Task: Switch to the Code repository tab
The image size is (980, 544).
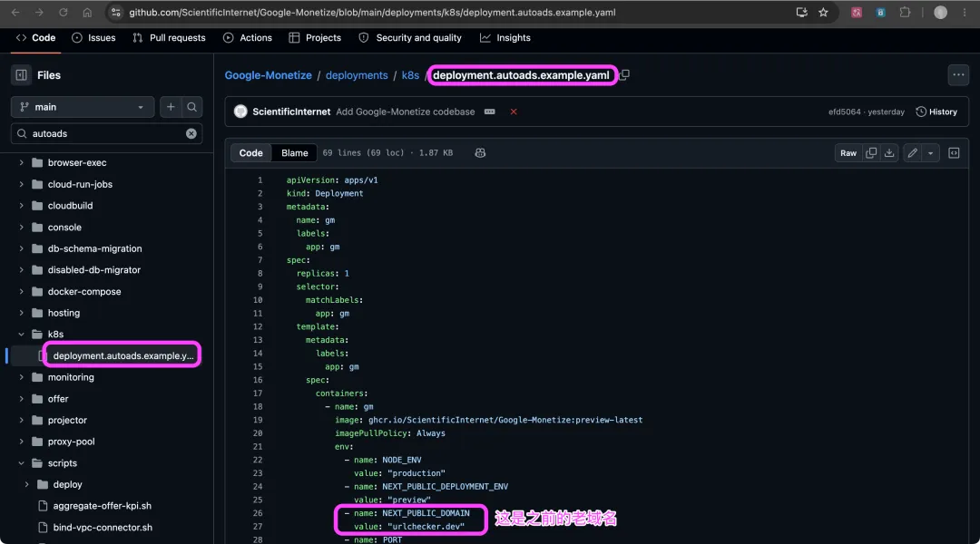Action: (x=35, y=38)
